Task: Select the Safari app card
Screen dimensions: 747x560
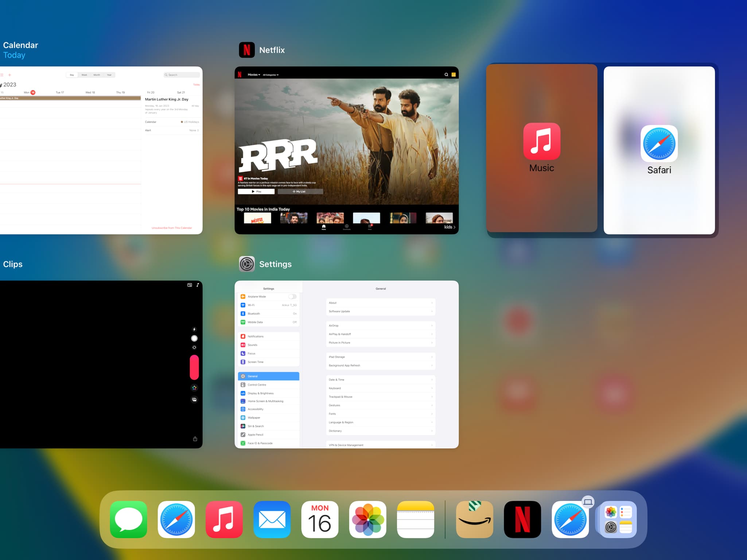Action: point(659,150)
